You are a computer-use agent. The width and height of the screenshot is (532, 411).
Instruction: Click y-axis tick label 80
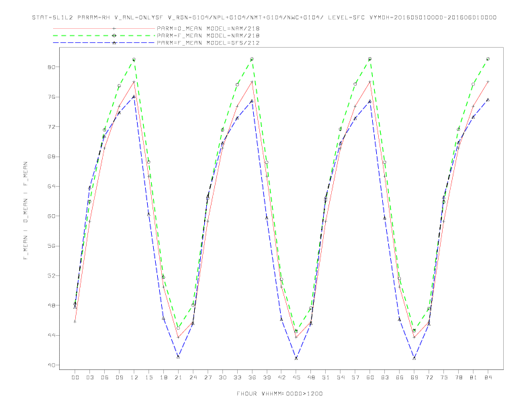(50, 67)
